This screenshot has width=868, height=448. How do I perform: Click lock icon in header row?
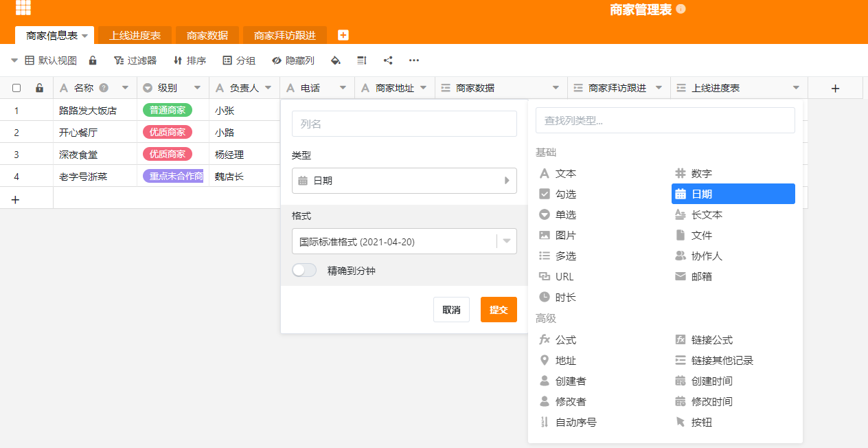coord(40,88)
